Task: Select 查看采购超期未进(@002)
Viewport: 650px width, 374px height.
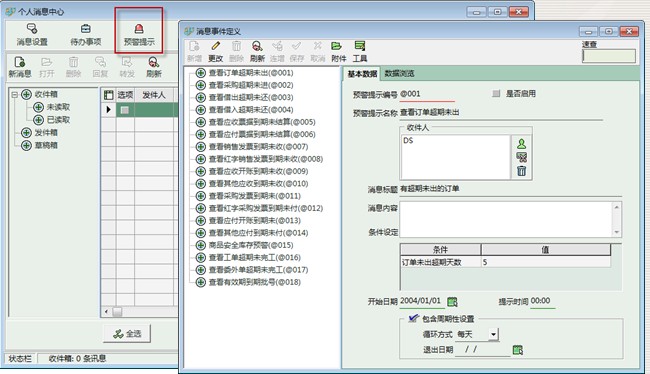Action: tap(251, 85)
